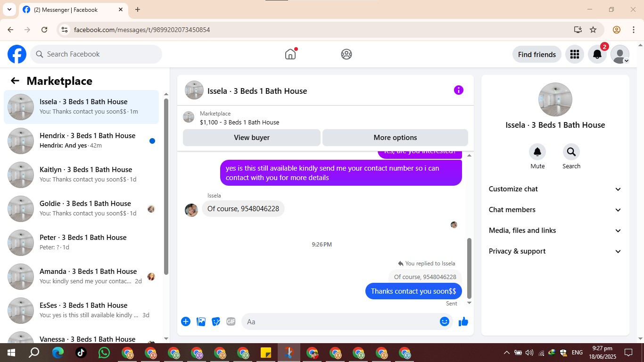Click in the Search Facebook field
This screenshot has width=644, height=362.
click(96, 54)
